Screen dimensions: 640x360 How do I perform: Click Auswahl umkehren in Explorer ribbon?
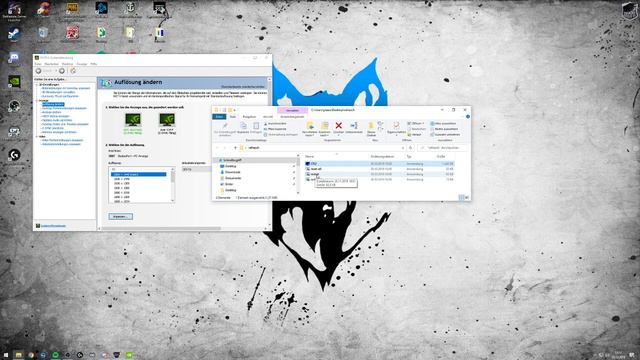(x=445, y=134)
